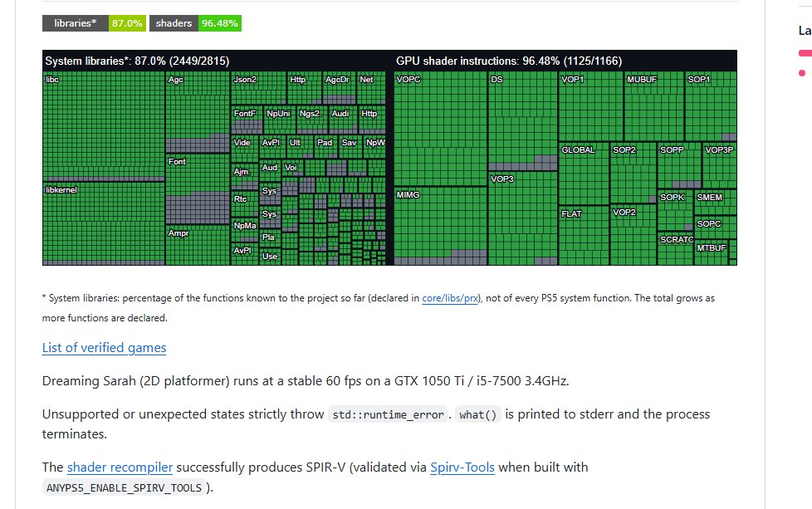Viewport: 812px width, 509px height.
Task: Click the Font treemap block
Action: click(x=198, y=189)
